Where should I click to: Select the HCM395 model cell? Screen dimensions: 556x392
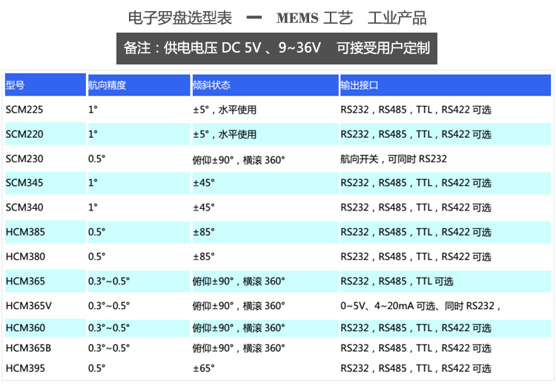tap(25, 368)
